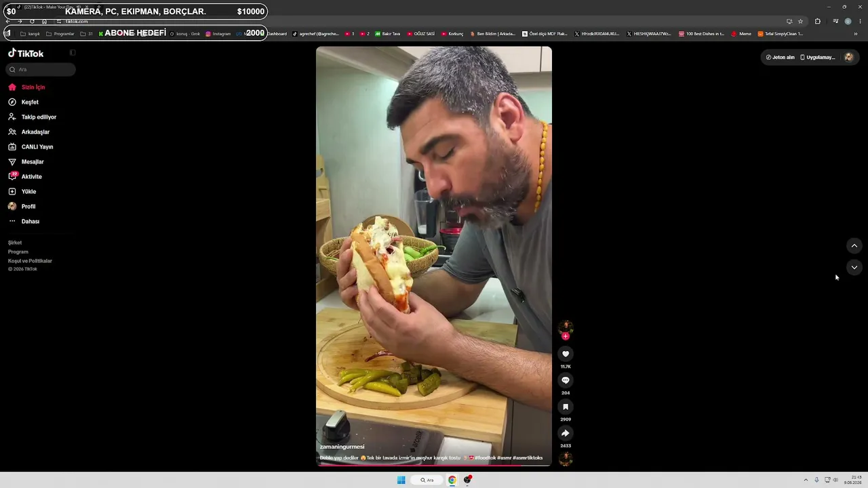Viewport: 868px width, 488px height.
Task: Open the 'OĞUZ SASİ' bookmark
Action: (421, 34)
